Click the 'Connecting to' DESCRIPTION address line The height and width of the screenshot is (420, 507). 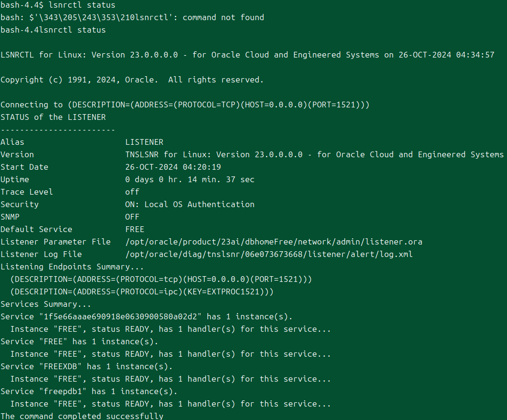pos(185,105)
